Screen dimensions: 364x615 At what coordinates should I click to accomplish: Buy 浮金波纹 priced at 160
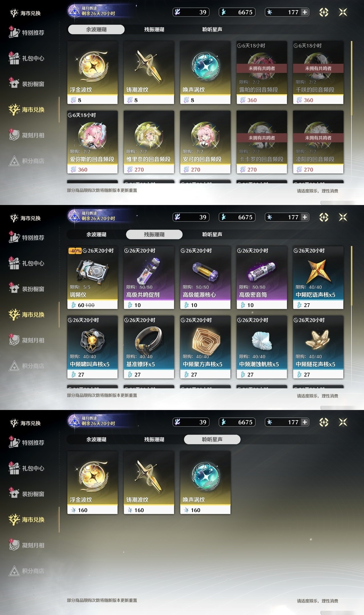pos(92,483)
